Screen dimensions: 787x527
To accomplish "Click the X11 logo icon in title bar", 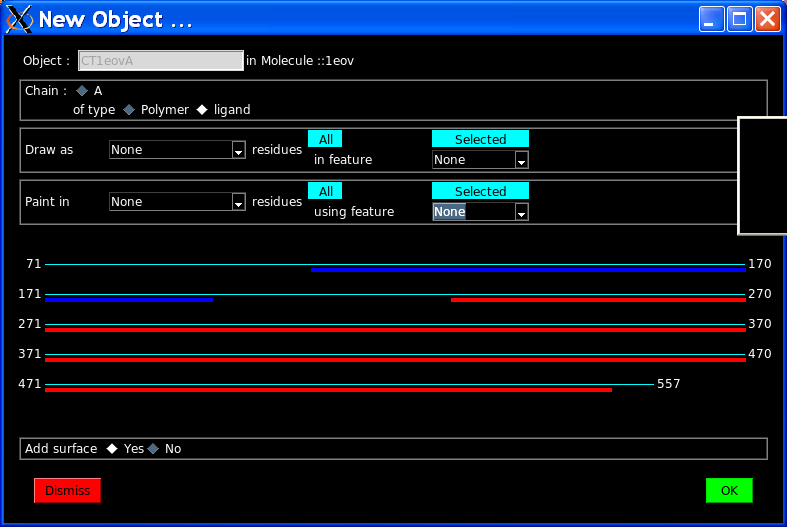I will point(20,19).
